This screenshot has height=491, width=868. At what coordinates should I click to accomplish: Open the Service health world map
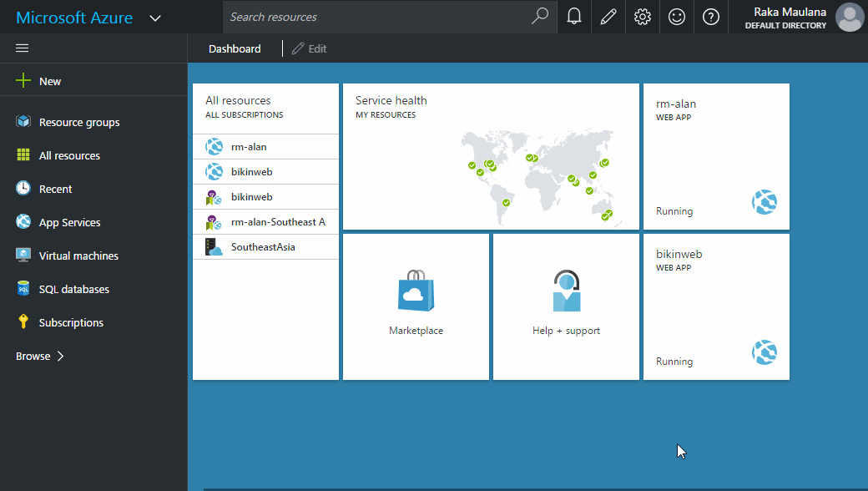tap(541, 177)
